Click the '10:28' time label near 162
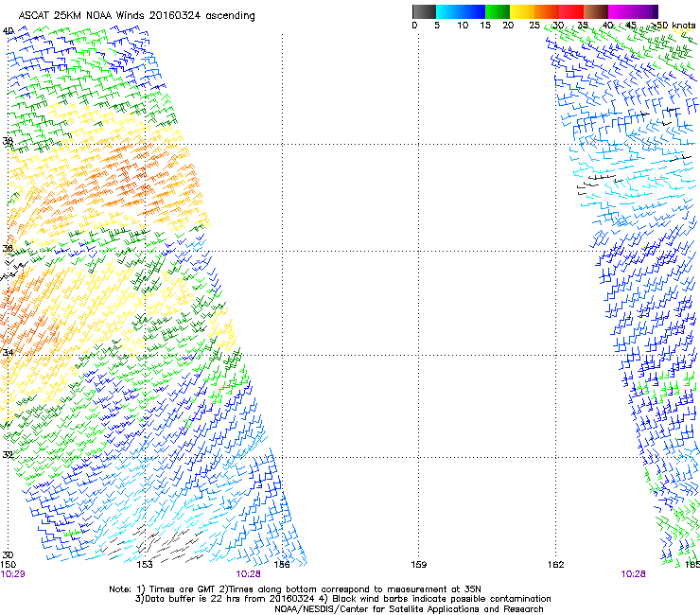The width and height of the screenshot is (700, 615). 633,574
